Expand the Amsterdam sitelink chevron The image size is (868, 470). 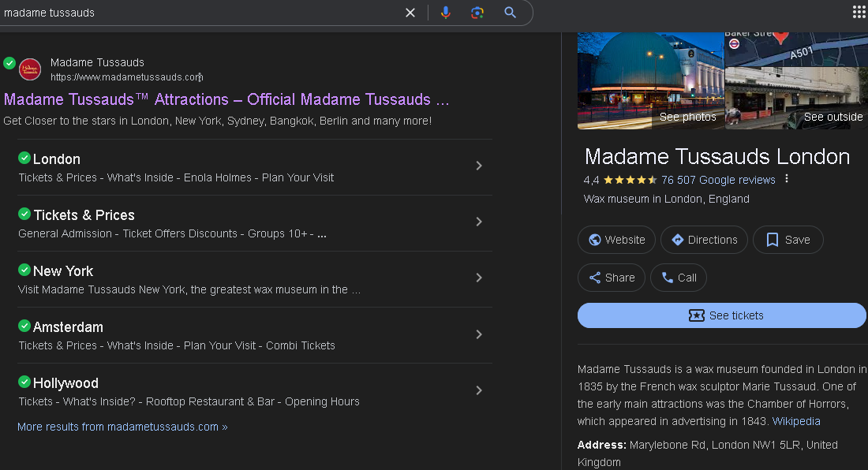tap(479, 334)
